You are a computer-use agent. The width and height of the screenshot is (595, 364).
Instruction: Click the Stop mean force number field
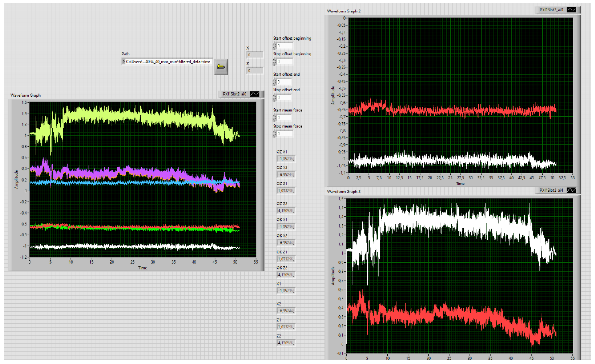click(x=285, y=134)
